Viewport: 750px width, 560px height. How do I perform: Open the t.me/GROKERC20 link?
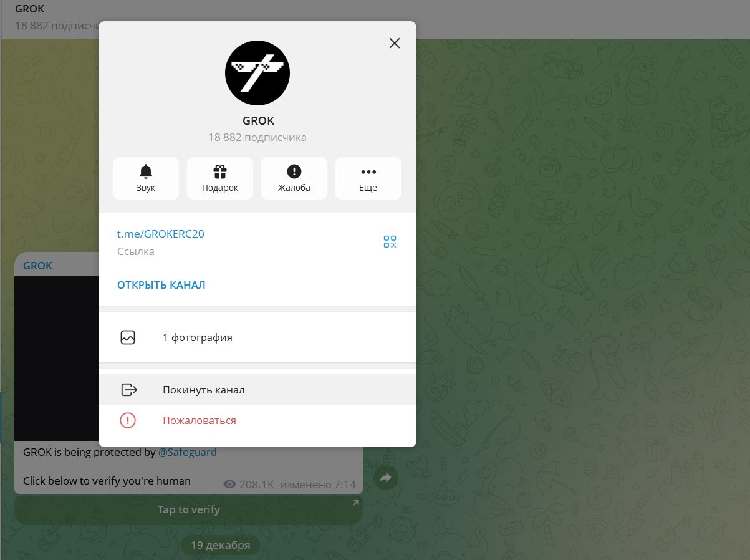[161, 234]
